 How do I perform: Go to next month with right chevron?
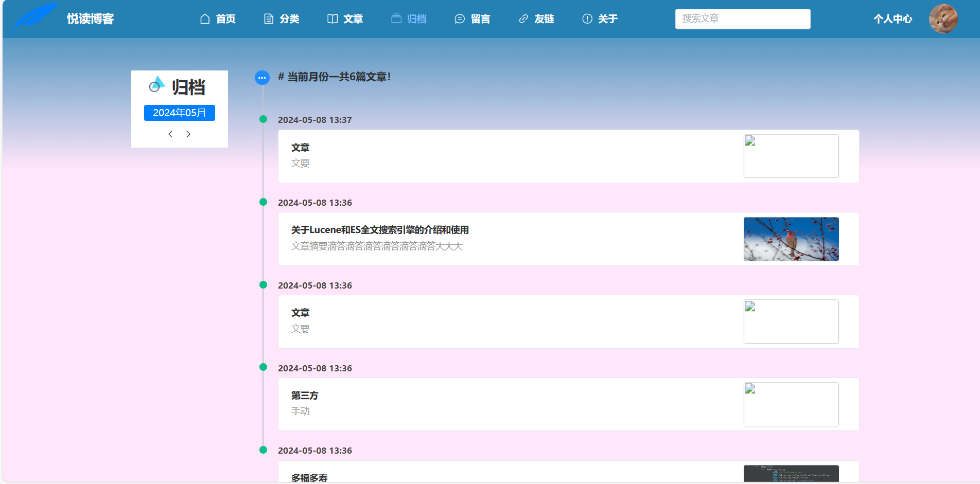[x=188, y=134]
